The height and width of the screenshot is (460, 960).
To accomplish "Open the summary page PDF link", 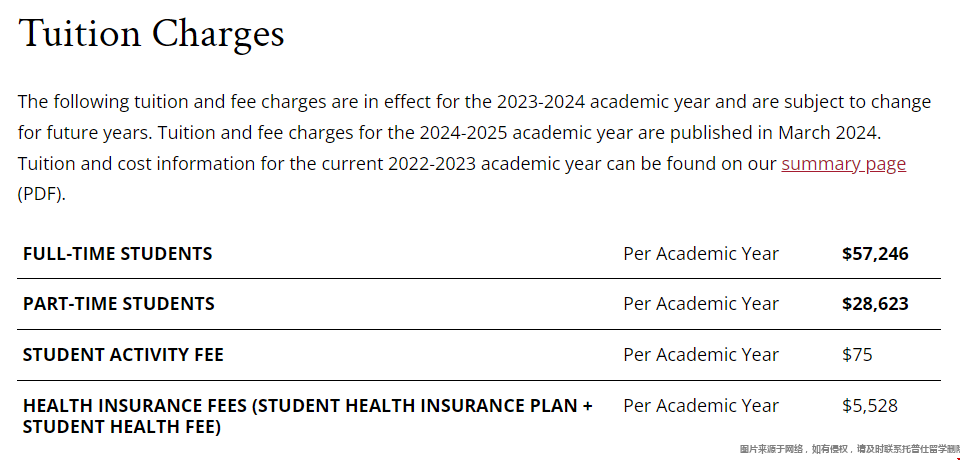I will coord(843,164).
